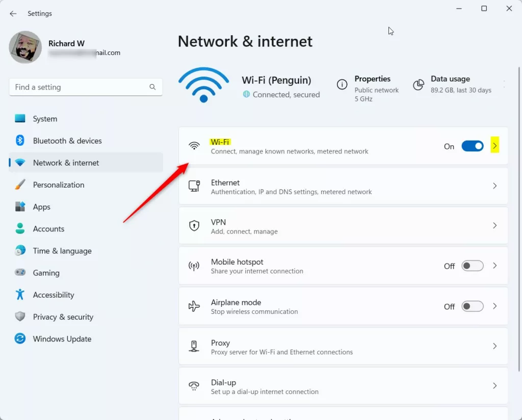Click the Bluetooth & devices icon
Viewport: 522px width, 420px height.
click(x=20, y=141)
